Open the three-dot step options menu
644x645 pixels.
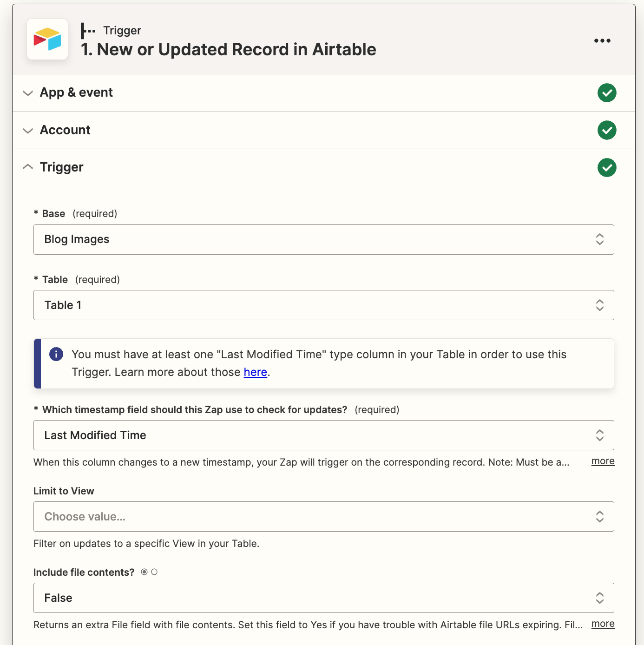pos(602,40)
